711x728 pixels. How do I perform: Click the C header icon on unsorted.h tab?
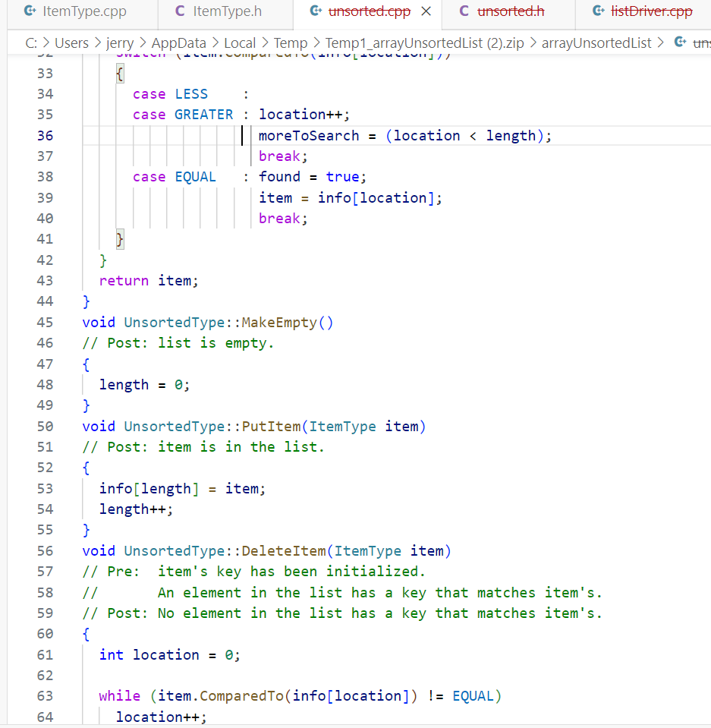464,11
